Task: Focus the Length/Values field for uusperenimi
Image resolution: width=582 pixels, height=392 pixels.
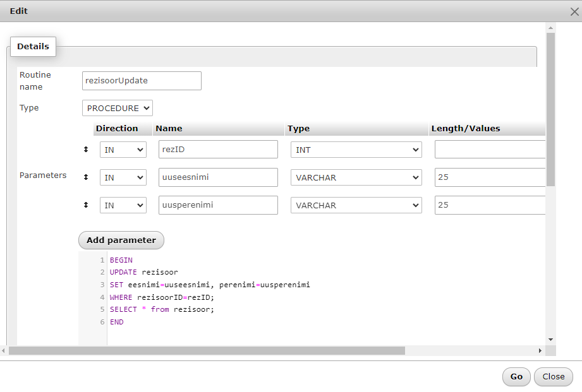Action: (x=490, y=205)
